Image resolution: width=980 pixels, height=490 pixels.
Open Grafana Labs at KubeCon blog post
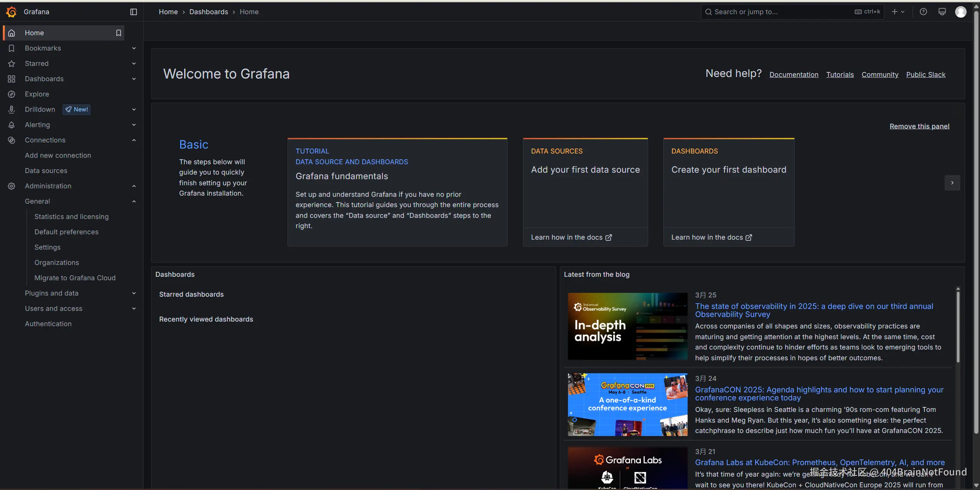[820, 462]
